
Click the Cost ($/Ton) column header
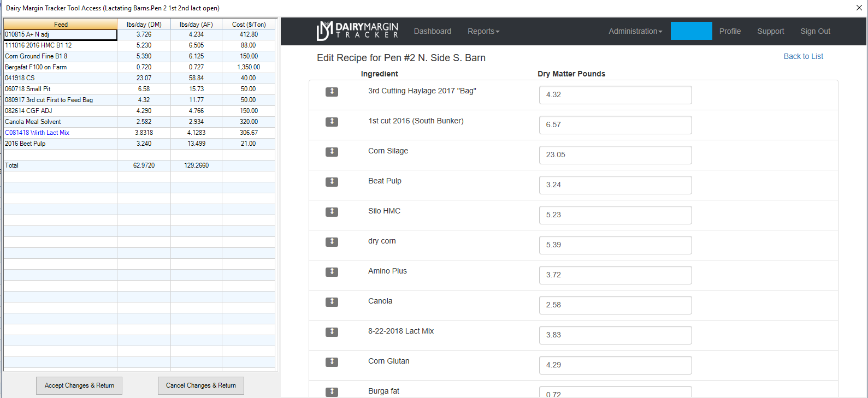click(249, 24)
